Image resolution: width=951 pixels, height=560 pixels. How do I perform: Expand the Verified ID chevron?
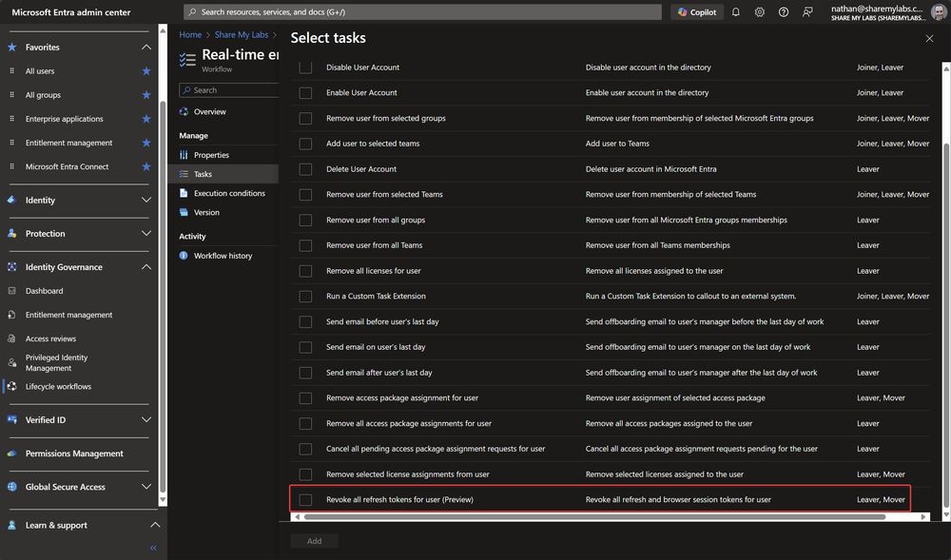(x=146, y=419)
